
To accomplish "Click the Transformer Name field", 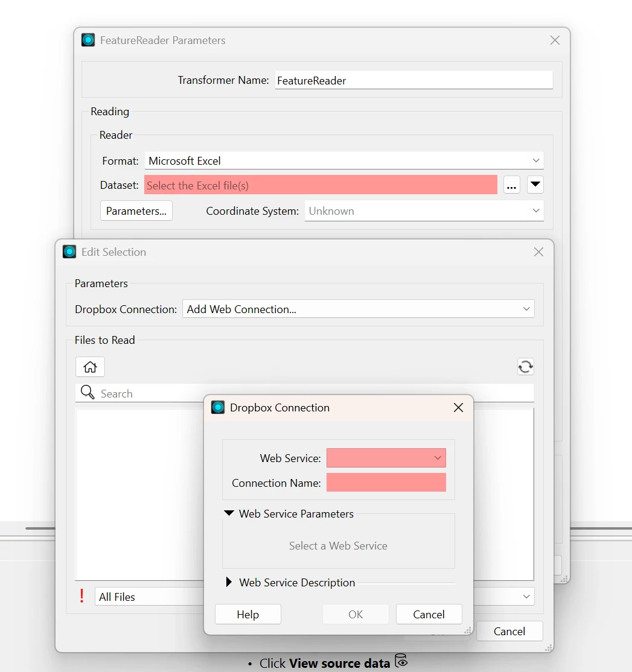I will 413,80.
